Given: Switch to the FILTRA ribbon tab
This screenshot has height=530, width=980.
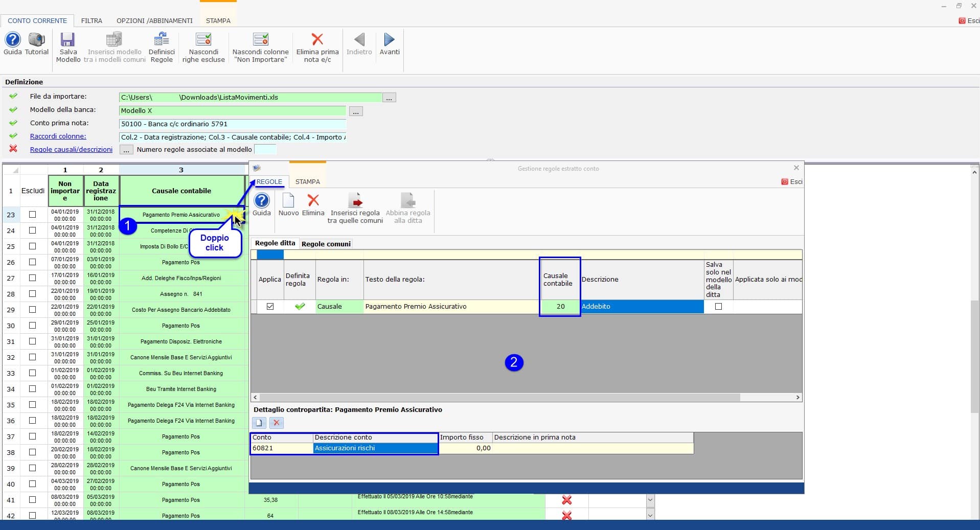Looking at the screenshot, I should pyautogui.click(x=92, y=21).
